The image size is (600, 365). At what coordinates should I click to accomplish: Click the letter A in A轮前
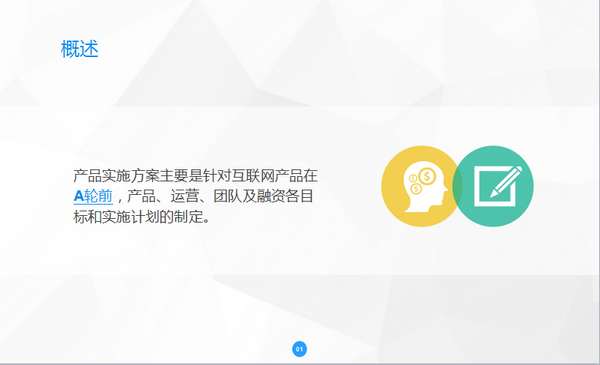coord(78,196)
